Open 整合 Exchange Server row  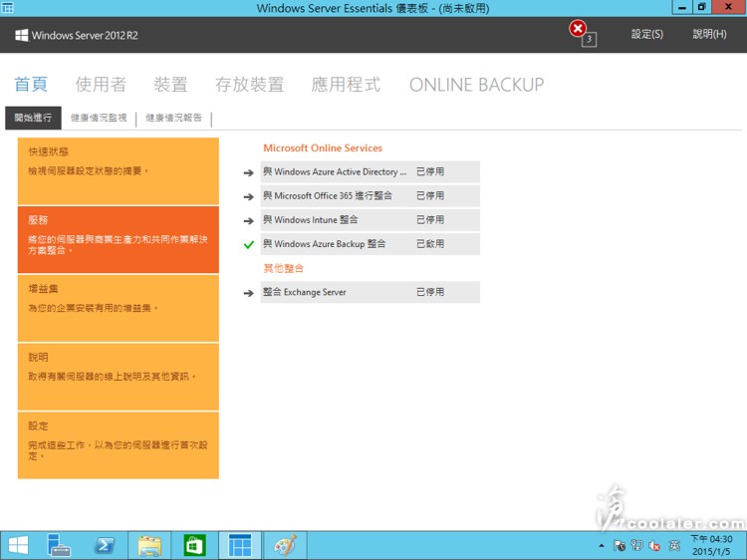click(x=371, y=292)
